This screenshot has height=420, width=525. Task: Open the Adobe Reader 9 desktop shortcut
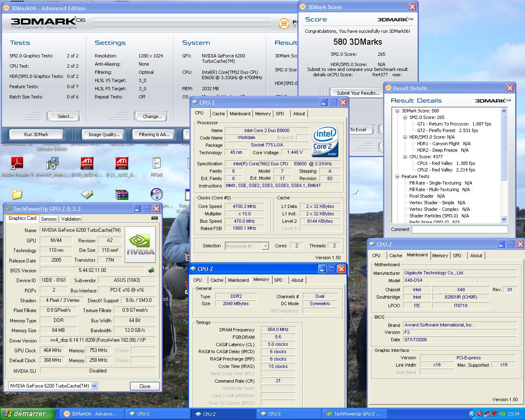[x=17, y=163]
